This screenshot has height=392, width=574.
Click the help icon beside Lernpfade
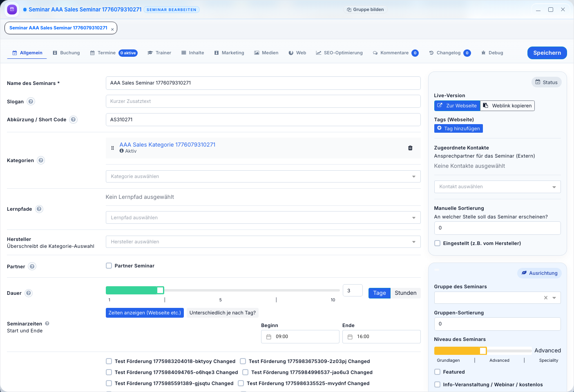(x=39, y=209)
